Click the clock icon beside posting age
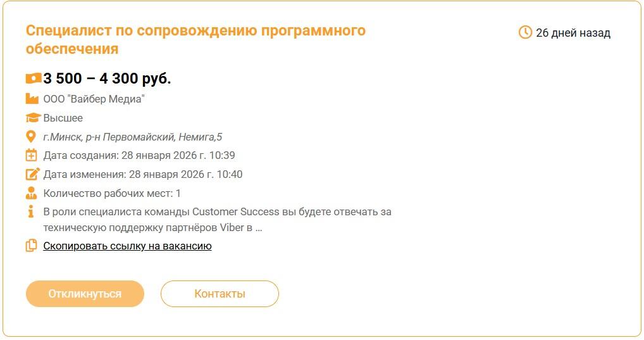This screenshot has width=644, height=340. point(525,32)
